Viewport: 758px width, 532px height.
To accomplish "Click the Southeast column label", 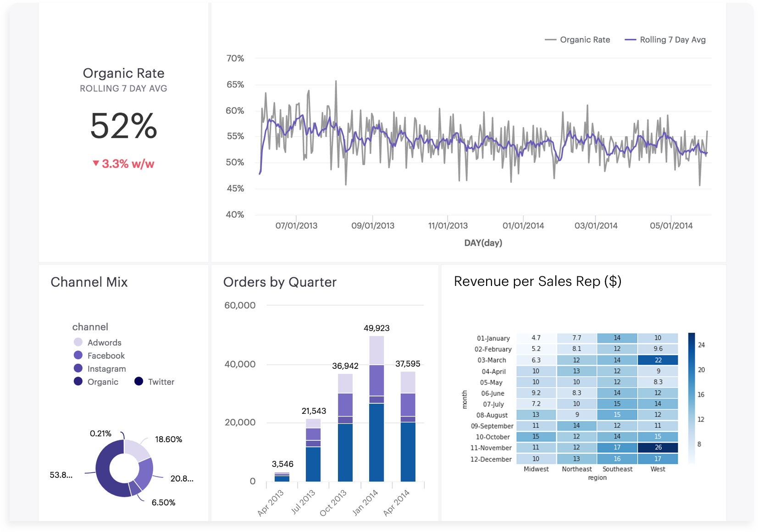I will (x=617, y=469).
